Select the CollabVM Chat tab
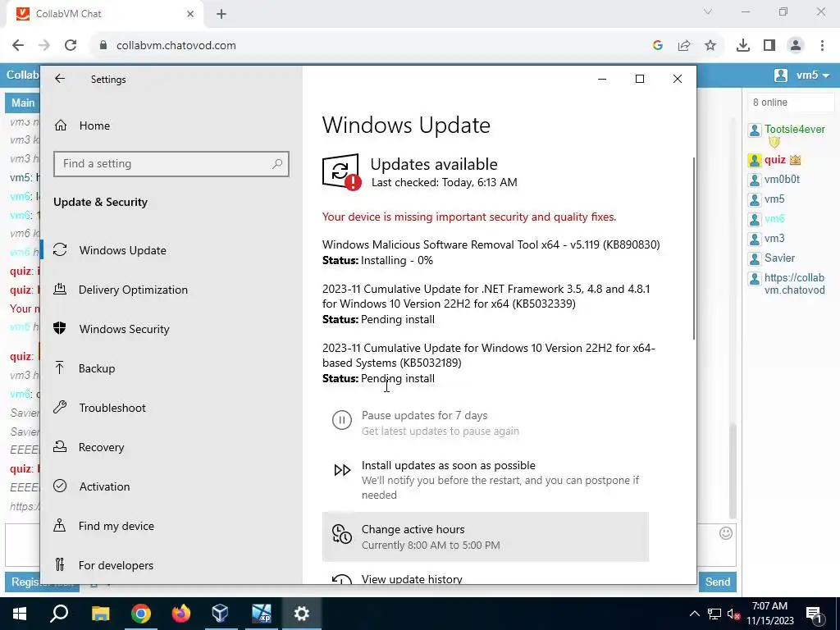Image resolution: width=840 pixels, height=630 pixels. point(105,14)
